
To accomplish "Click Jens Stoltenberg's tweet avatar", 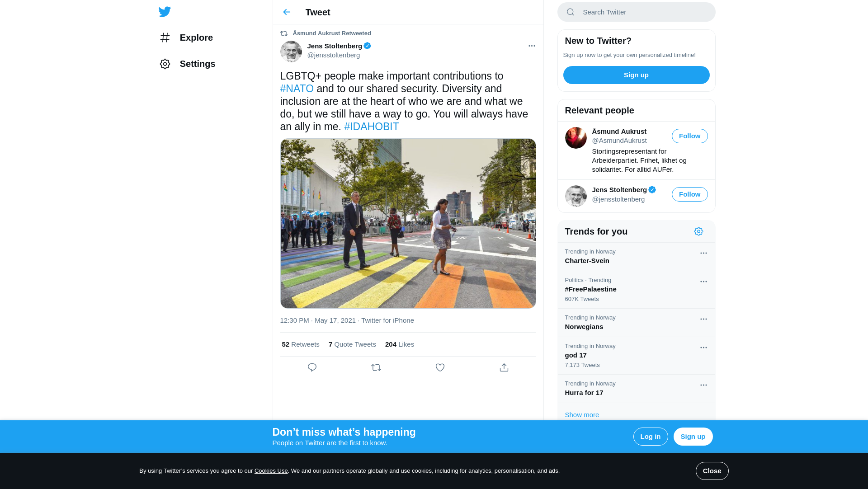I will 291,51.
